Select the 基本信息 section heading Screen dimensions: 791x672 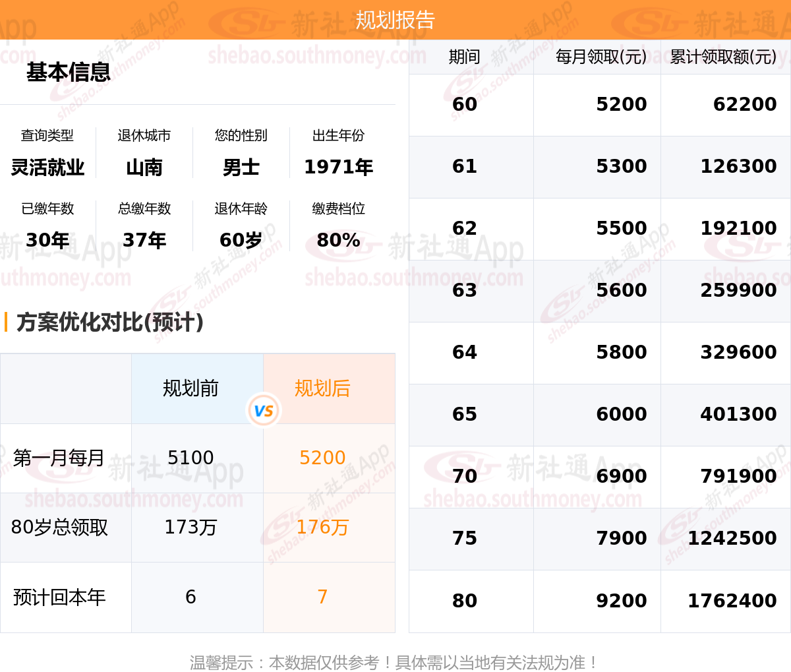pyautogui.click(x=69, y=72)
